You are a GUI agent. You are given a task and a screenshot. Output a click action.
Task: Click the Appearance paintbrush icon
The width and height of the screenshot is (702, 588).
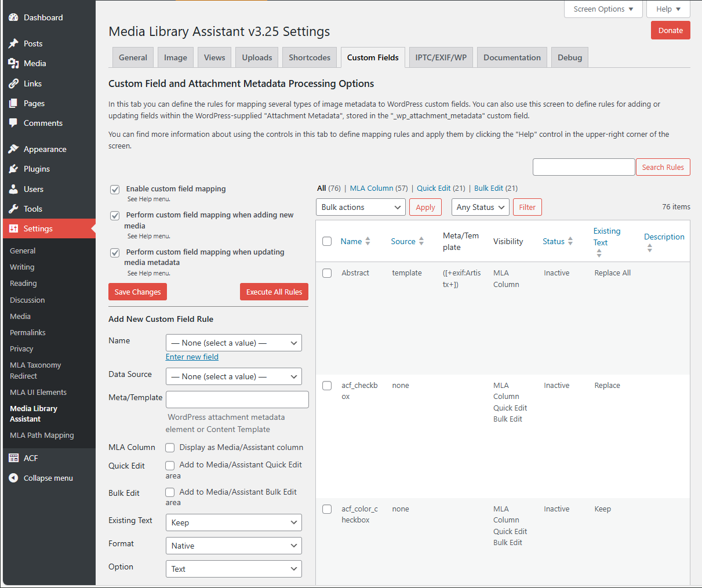coord(13,149)
